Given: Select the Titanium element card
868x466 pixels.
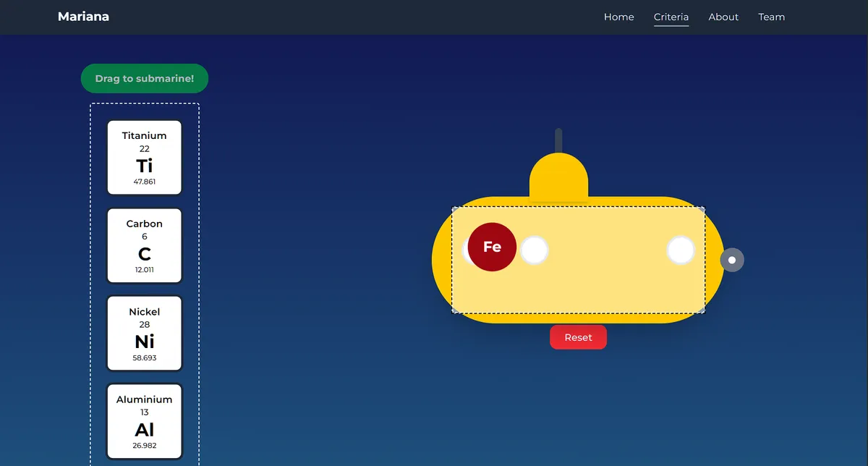Looking at the screenshot, I should (x=145, y=158).
